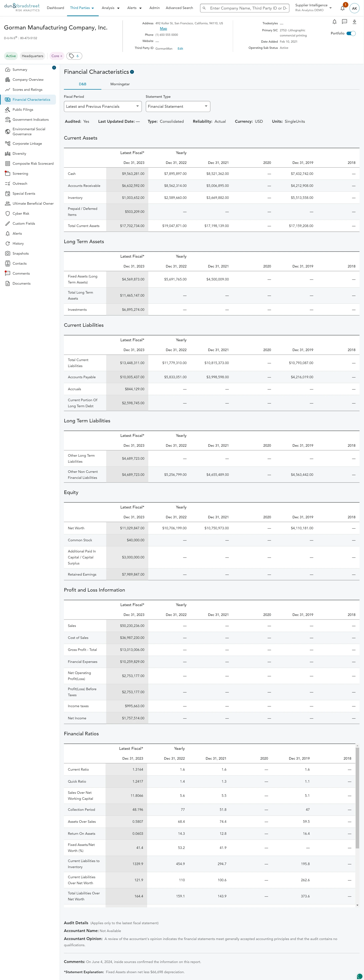
Task: Open Cyber Risk shield in sidebar
Action: 8,213
